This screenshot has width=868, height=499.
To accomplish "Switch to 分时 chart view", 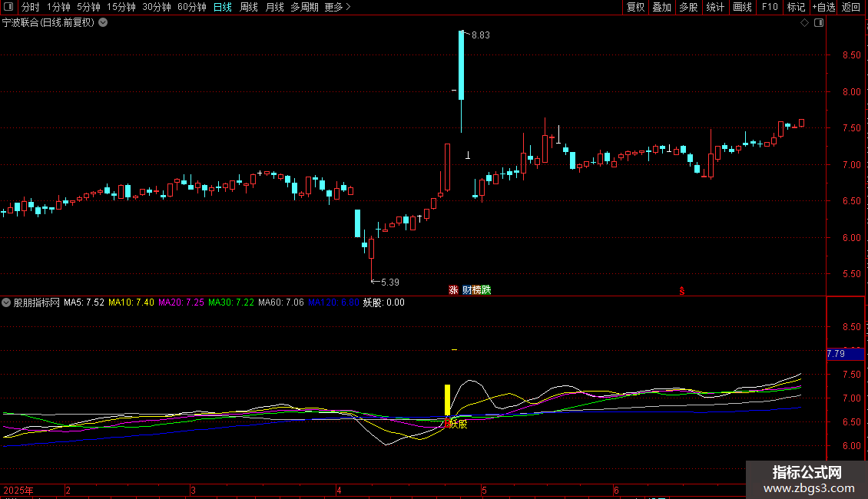I will pyautogui.click(x=30, y=7).
